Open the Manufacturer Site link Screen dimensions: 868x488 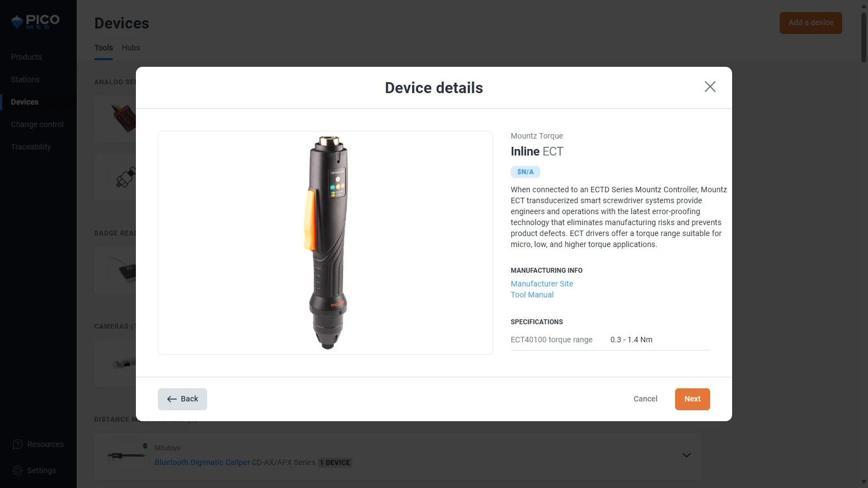pyautogui.click(x=541, y=284)
